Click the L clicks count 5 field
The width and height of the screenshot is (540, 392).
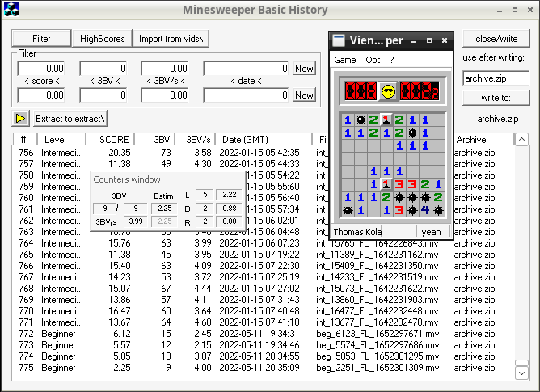click(x=205, y=195)
